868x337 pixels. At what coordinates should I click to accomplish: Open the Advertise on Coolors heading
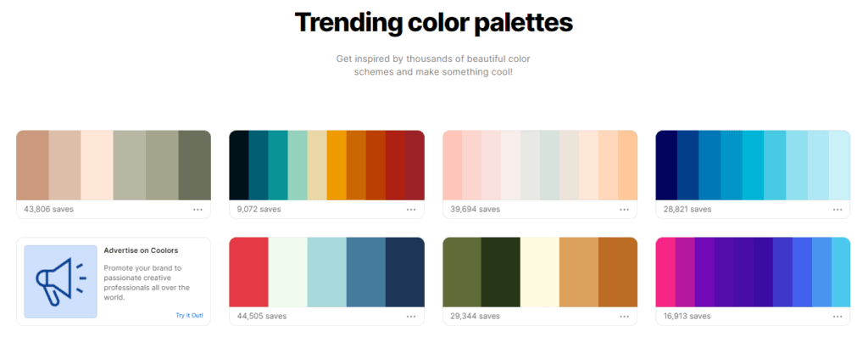(x=142, y=250)
